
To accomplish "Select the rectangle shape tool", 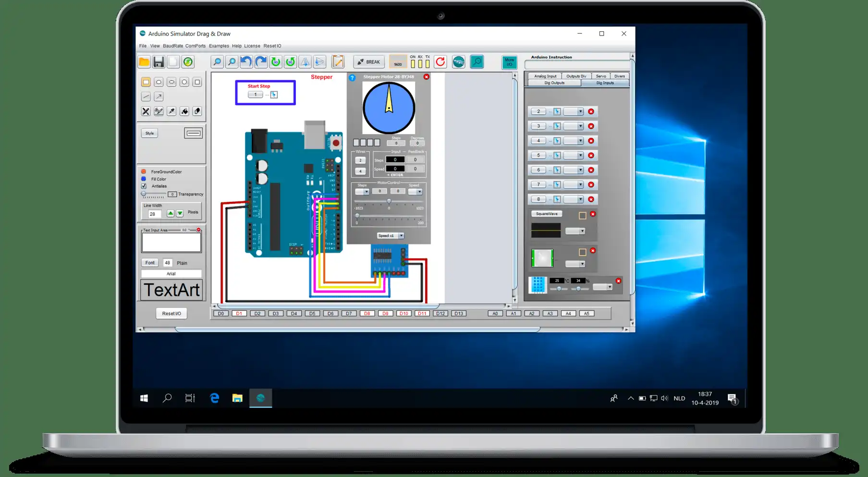I will [x=146, y=82].
